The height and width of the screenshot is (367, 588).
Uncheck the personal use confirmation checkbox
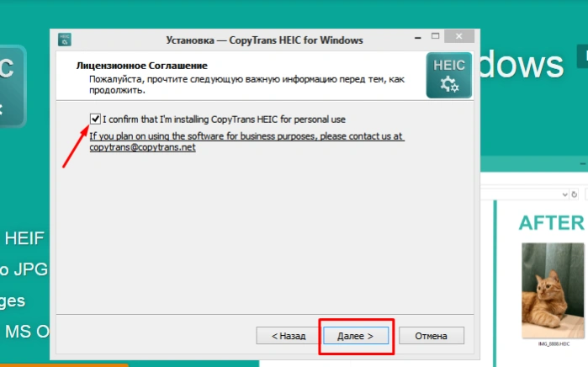(95, 119)
